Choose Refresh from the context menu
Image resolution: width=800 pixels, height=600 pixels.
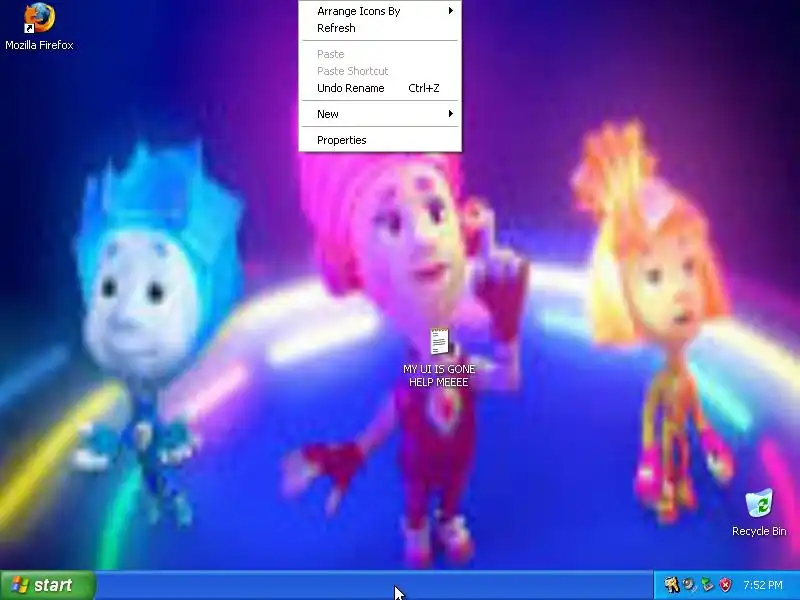(x=380, y=28)
